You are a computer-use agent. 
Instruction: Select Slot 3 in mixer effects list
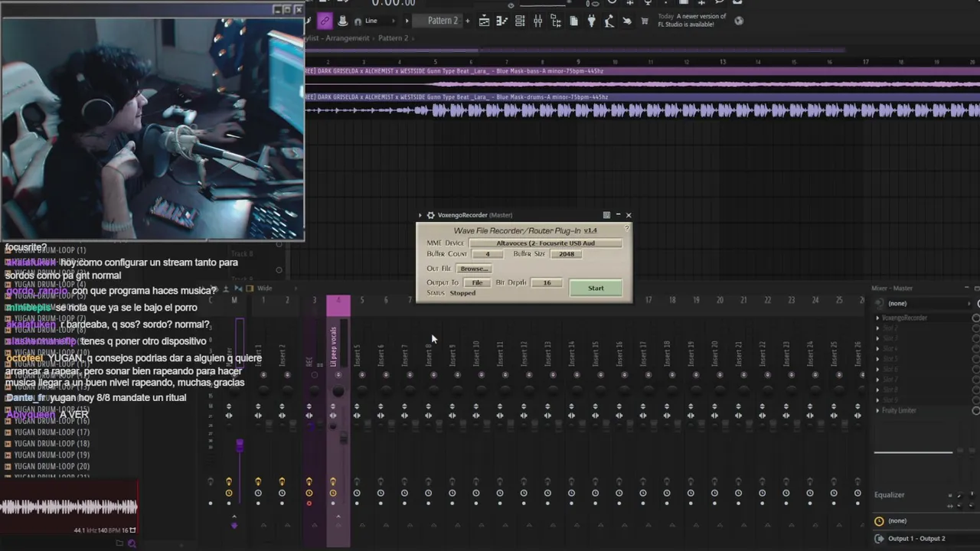coord(890,338)
